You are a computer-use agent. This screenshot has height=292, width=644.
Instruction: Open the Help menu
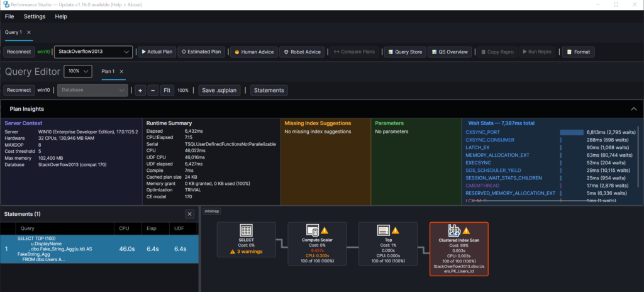[61, 16]
